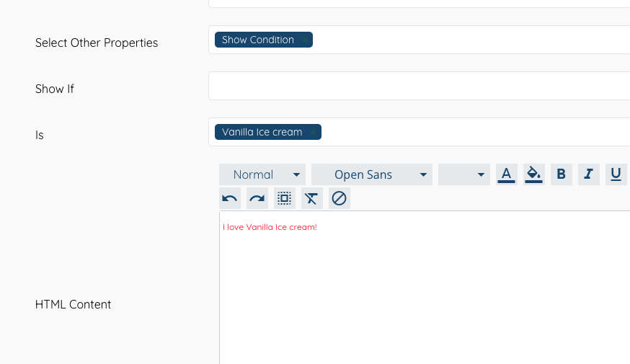Remove the Show Condition tag
Image resolution: width=630 pixels, height=364 pixels.
(305, 40)
